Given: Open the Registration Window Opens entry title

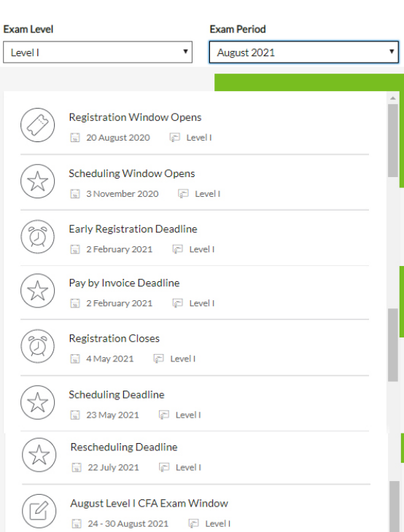Looking at the screenshot, I should click(x=135, y=117).
